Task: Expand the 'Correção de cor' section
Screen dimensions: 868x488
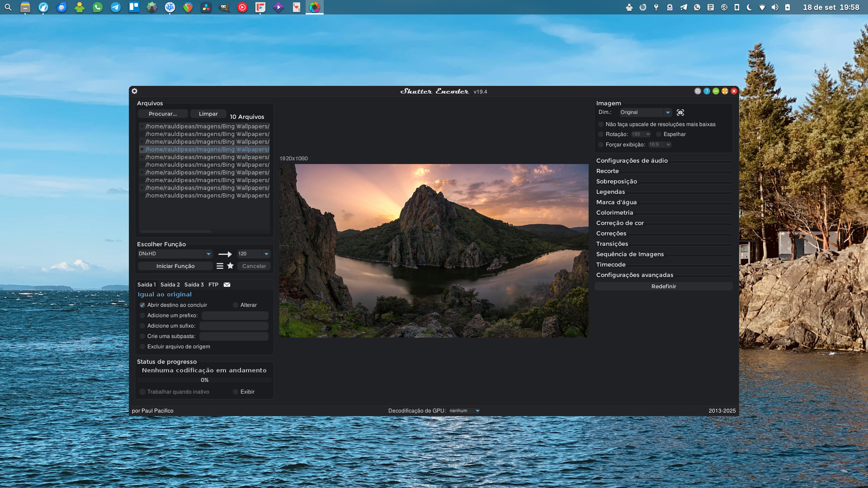Action: click(x=620, y=223)
